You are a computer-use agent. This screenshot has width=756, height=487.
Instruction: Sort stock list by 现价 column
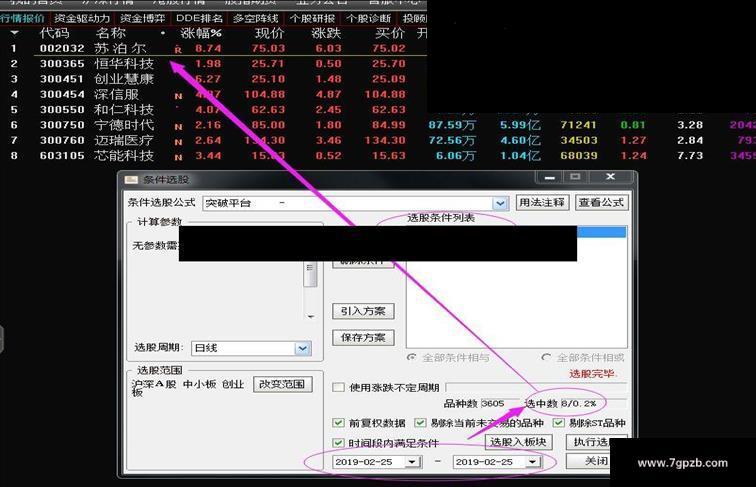tap(270, 33)
